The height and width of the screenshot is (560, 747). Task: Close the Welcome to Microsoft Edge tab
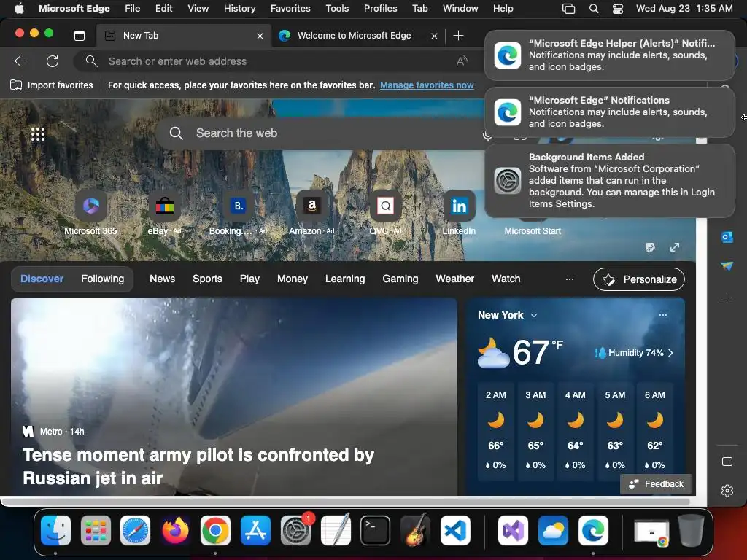click(434, 36)
